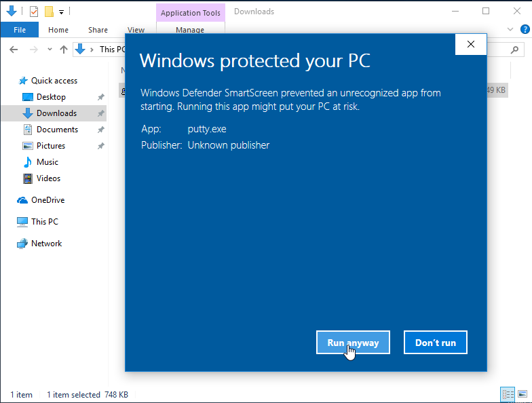This screenshot has width=532, height=403.
Task: Open OneDrive from the navigation pane
Action: pyautogui.click(x=47, y=200)
